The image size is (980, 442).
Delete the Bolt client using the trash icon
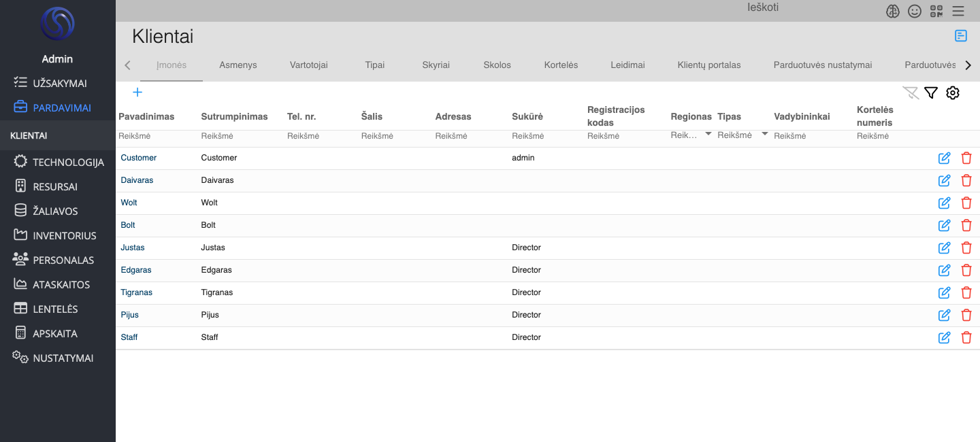coord(966,225)
